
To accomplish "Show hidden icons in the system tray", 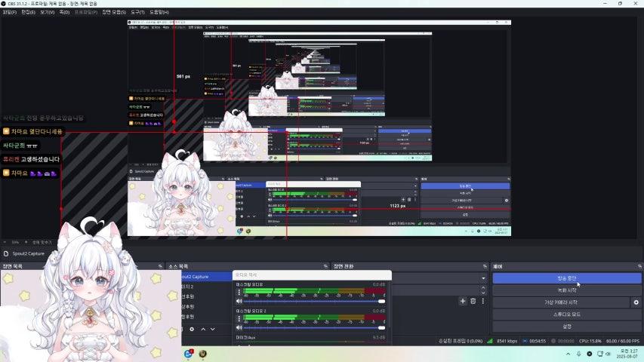I will coord(568,354).
